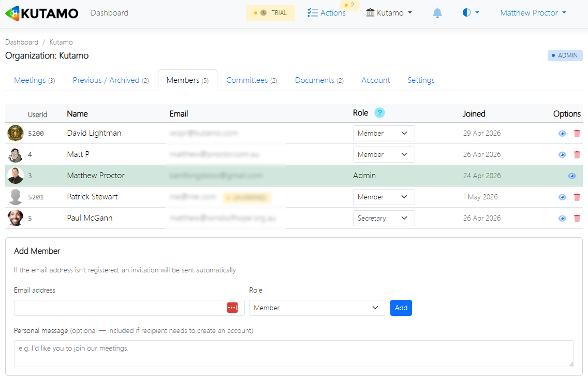Screen dimensions: 588x377
Task: View David Lightman's details eye icon
Action: tap(562, 134)
